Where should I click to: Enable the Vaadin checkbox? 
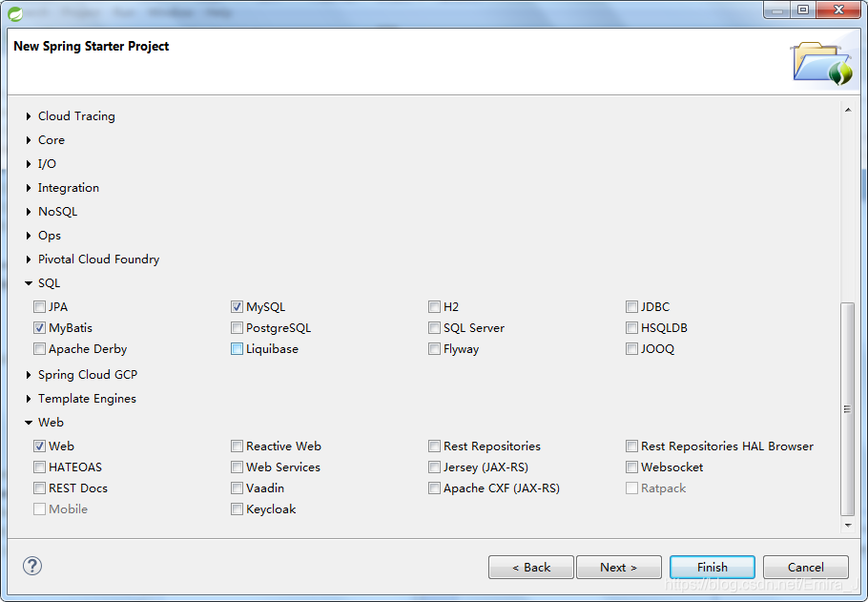click(x=237, y=488)
